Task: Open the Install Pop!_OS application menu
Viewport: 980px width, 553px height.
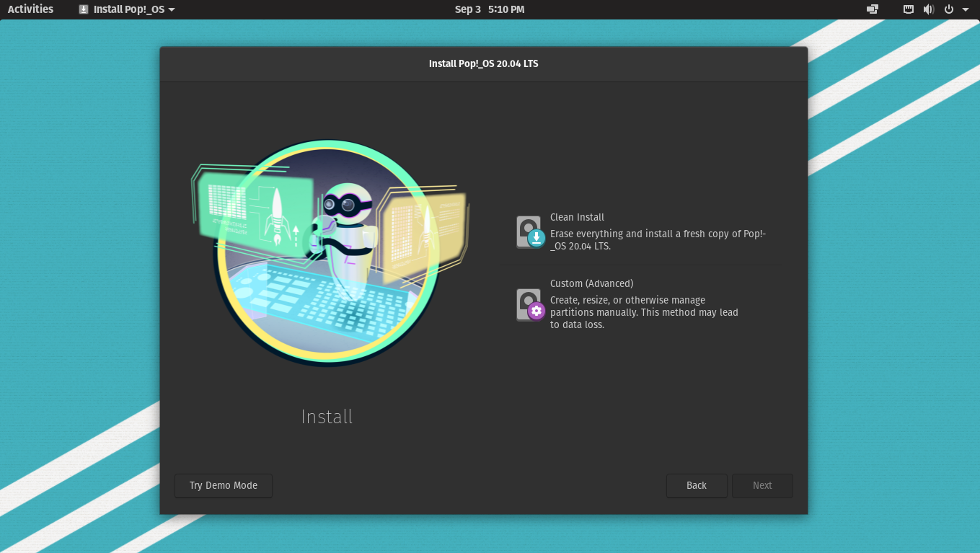Action: pyautogui.click(x=127, y=9)
